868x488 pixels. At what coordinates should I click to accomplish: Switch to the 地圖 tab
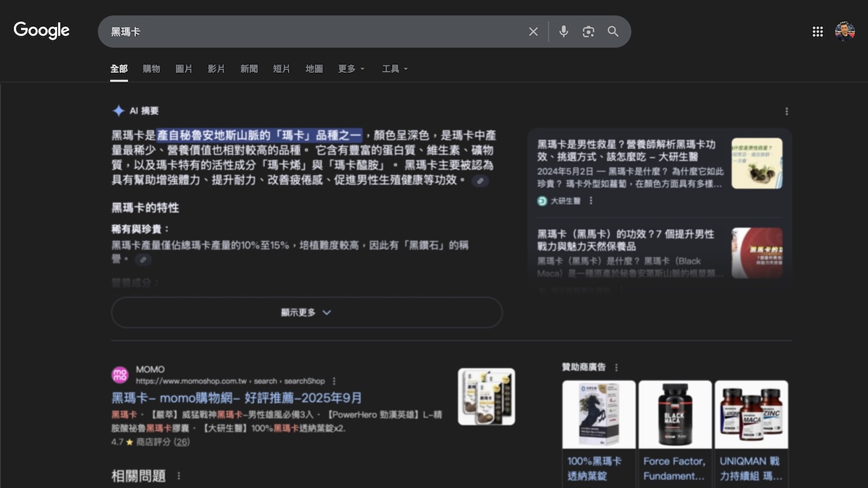point(314,69)
